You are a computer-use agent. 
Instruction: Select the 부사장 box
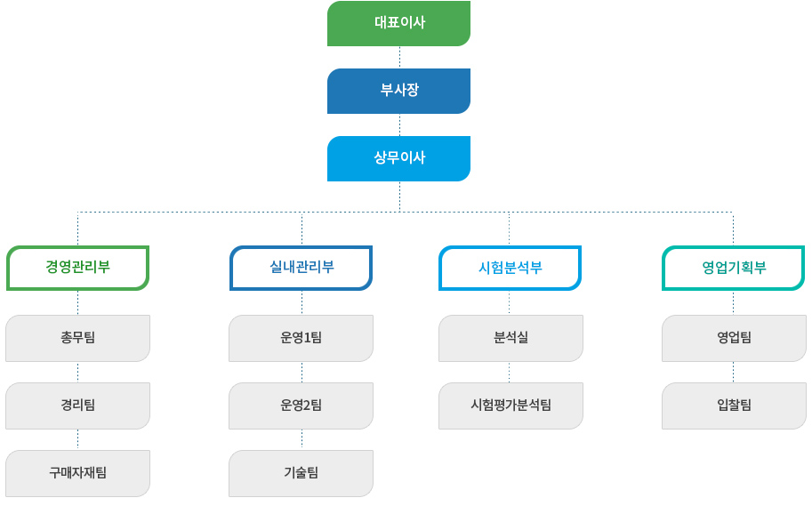398,91
